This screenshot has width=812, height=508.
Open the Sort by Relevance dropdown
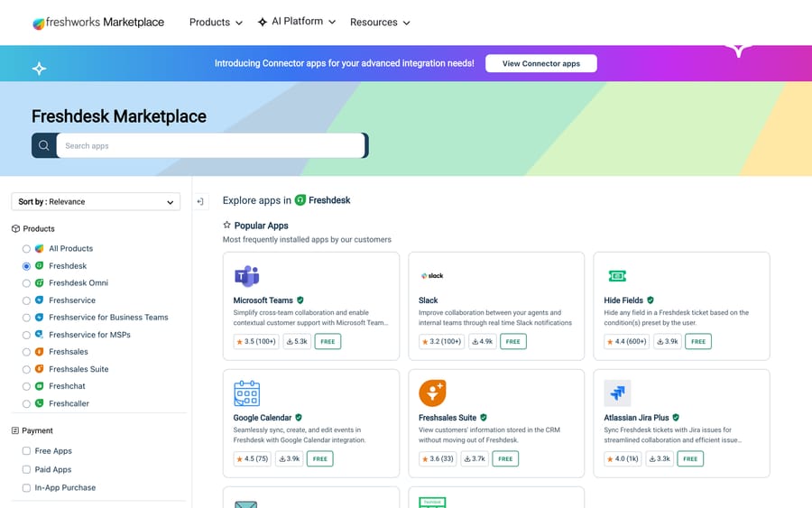(96, 201)
